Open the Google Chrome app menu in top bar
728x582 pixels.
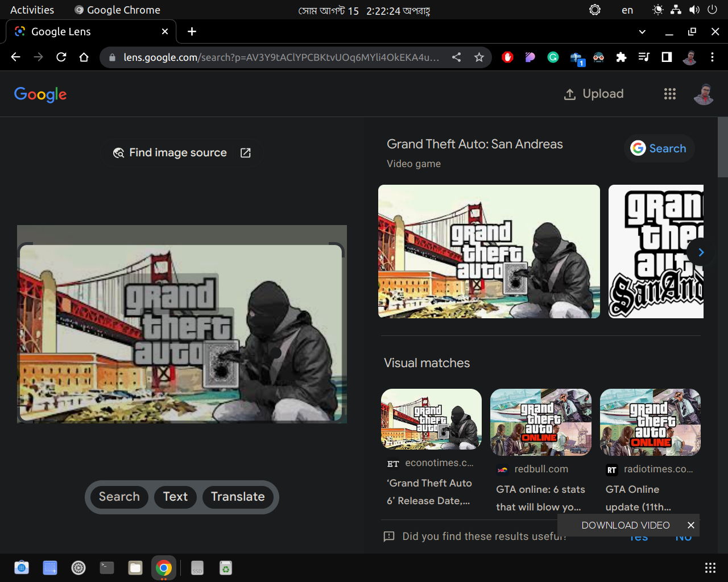click(118, 10)
